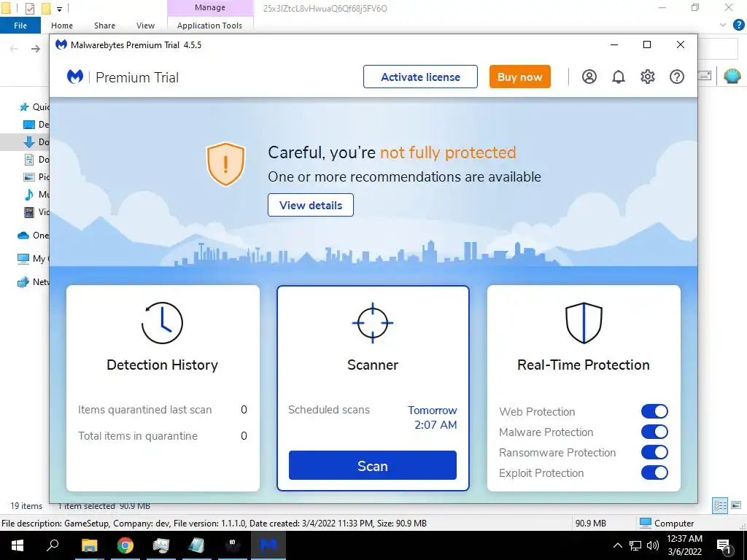Toggle Web Protection switch

click(654, 411)
